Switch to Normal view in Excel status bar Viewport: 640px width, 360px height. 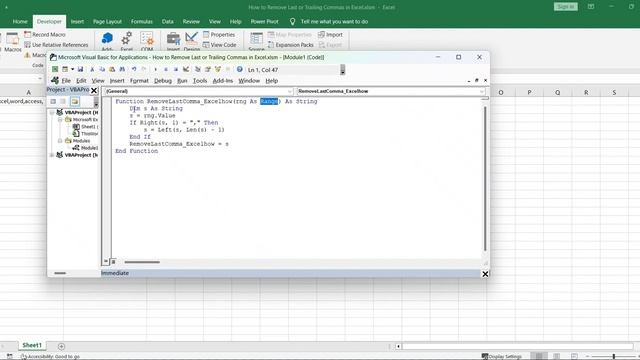point(539,356)
